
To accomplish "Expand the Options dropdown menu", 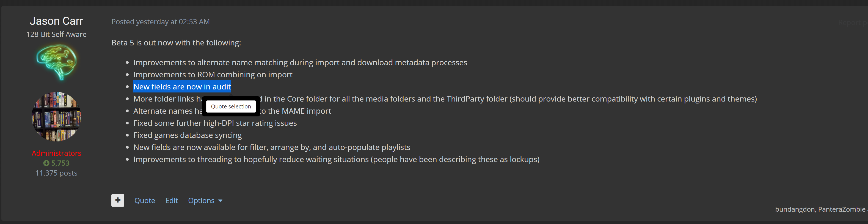I will tap(205, 201).
